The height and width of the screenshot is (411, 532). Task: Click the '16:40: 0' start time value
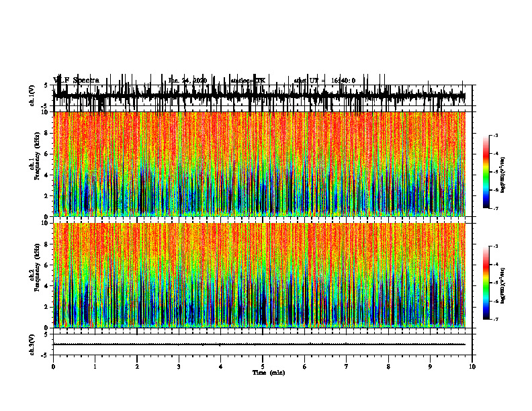[x=343, y=81]
